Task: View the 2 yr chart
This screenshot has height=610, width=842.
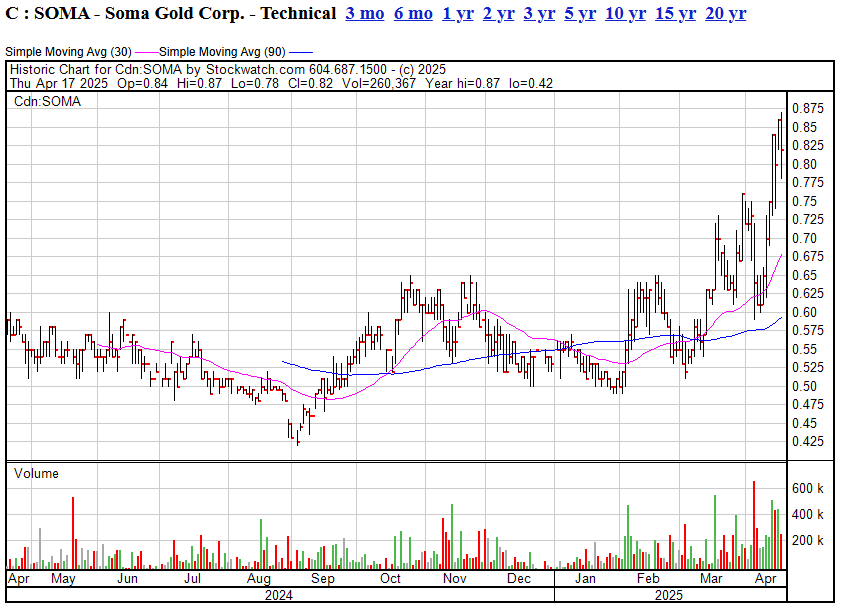Action: (x=498, y=13)
